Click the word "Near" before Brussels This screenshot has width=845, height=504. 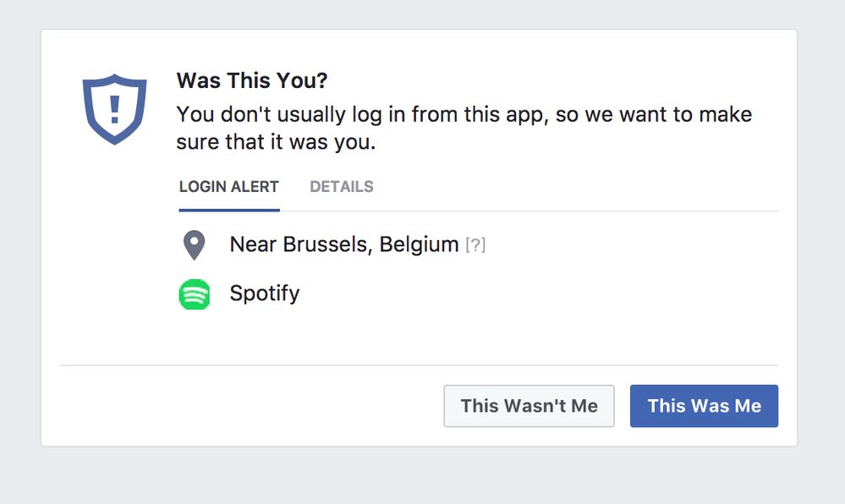[x=253, y=244]
